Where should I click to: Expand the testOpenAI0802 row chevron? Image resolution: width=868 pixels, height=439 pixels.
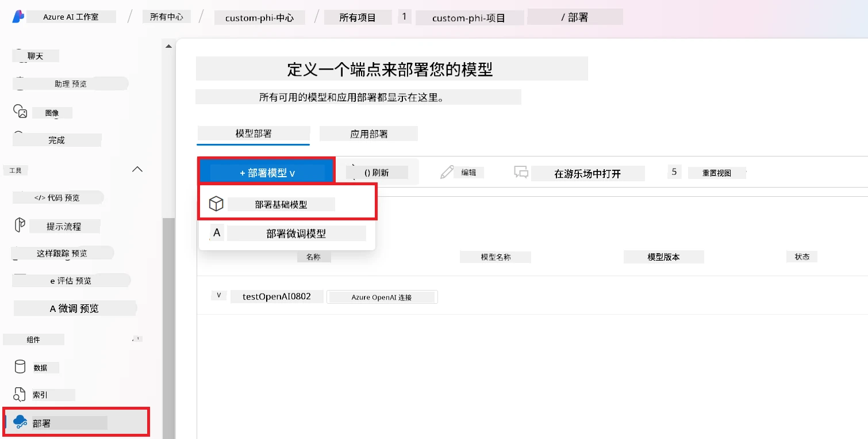(218, 296)
